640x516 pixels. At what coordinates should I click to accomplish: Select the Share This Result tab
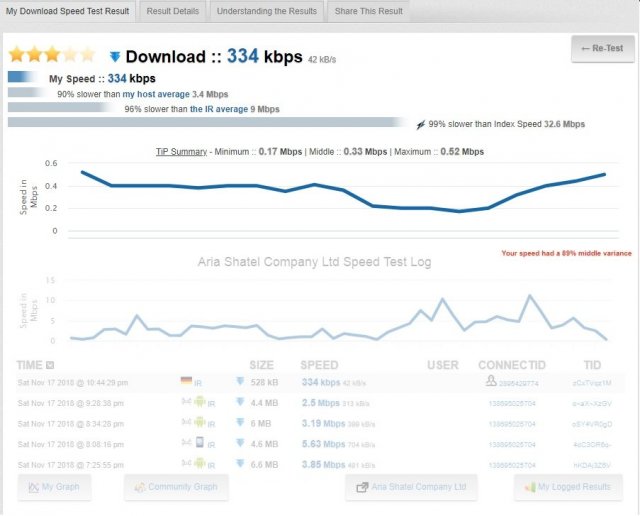(x=367, y=11)
